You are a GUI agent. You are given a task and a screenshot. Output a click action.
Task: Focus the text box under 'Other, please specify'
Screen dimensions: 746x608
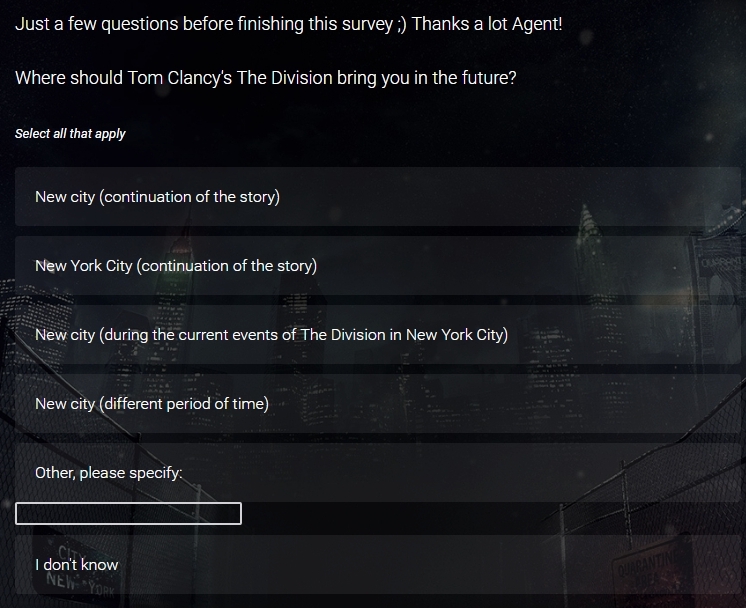click(128, 513)
